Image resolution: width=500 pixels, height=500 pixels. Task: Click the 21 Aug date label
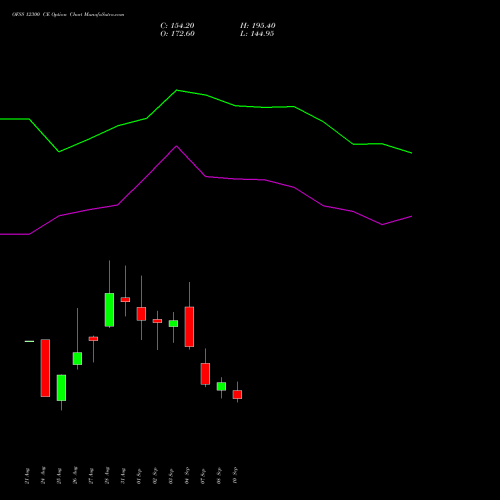point(27,476)
